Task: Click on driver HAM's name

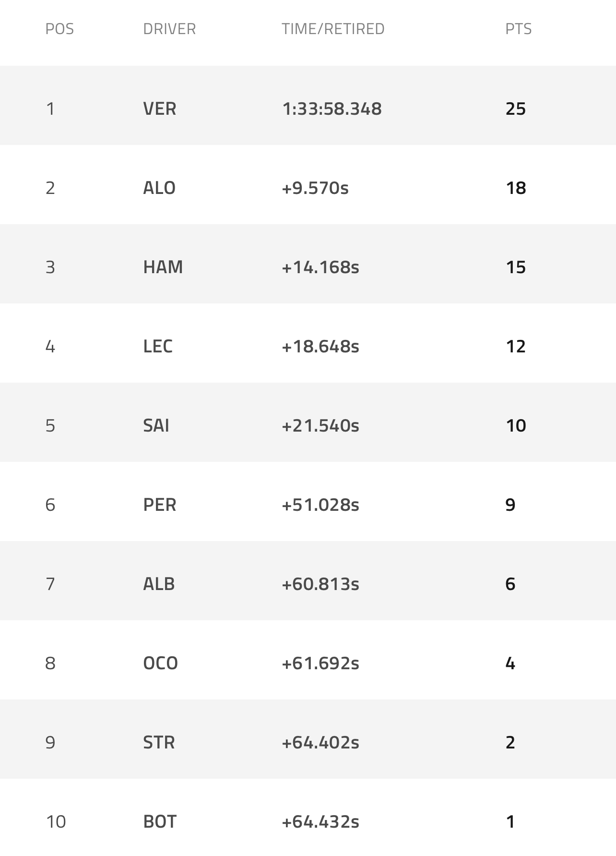Action: [163, 267]
